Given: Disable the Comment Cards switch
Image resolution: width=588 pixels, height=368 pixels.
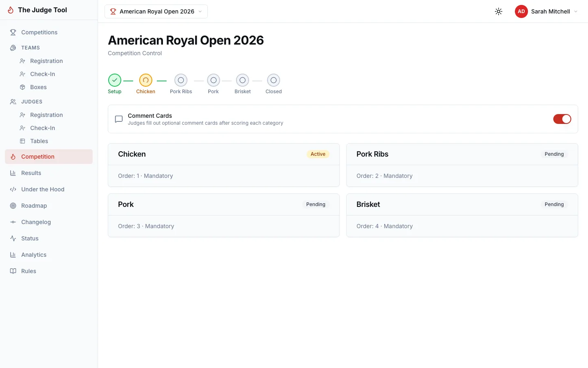Looking at the screenshot, I should tap(562, 119).
